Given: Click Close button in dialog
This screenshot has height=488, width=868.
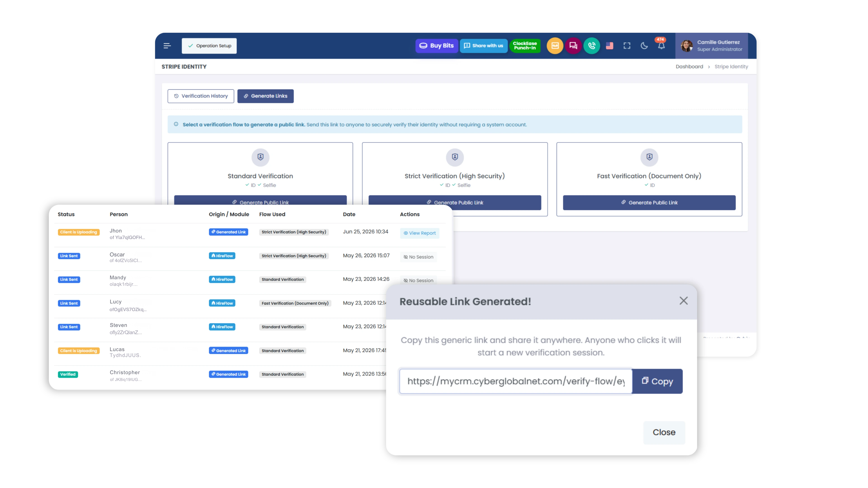Looking at the screenshot, I should point(664,432).
